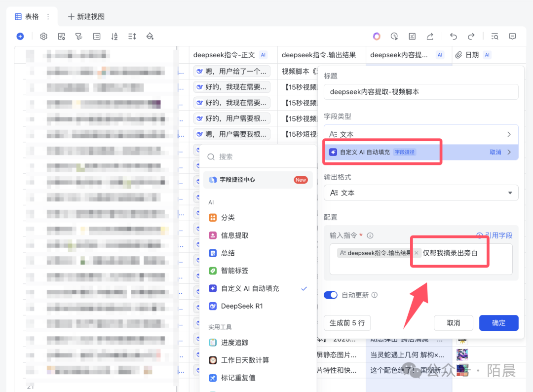Open the group records icon in toolbar
The height and width of the screenshot is (392, 533).
pyautogui.click(x=97, y=37)
